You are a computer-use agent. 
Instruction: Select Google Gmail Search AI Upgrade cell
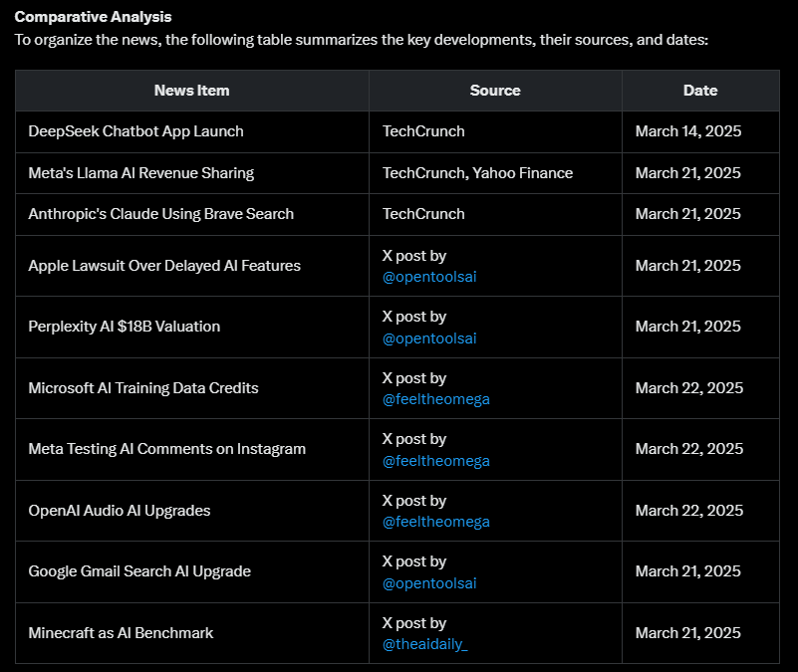138,571
